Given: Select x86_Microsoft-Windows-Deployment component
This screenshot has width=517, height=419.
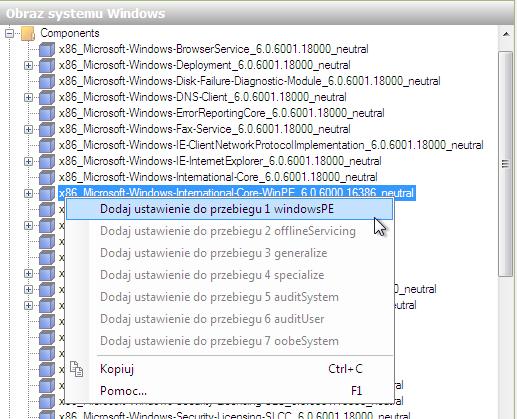Looking at the screenshot, I should point(205,65).
